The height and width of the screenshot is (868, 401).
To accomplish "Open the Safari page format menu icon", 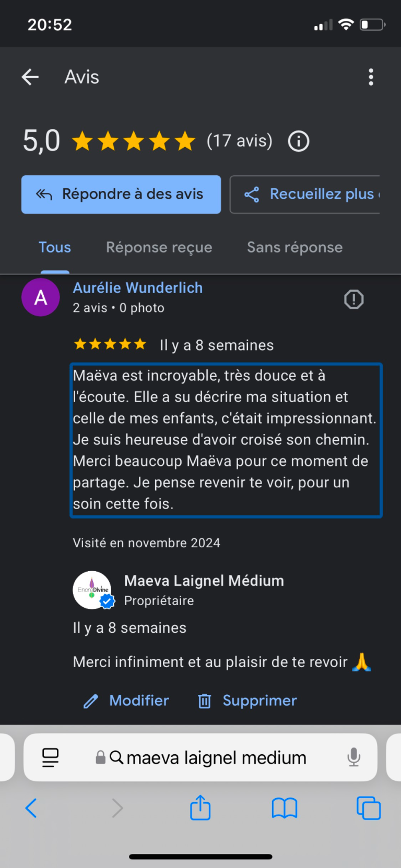I will [51, 757].
